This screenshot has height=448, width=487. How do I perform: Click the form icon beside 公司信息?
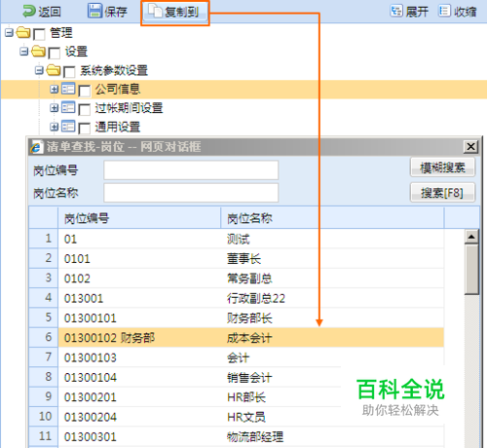tap(68, 89)
